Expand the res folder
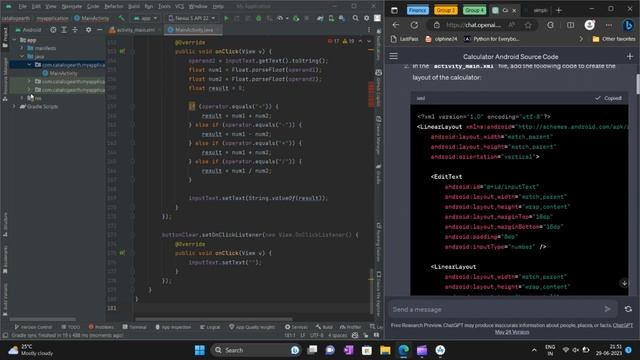640x360 pixels. 22,98
